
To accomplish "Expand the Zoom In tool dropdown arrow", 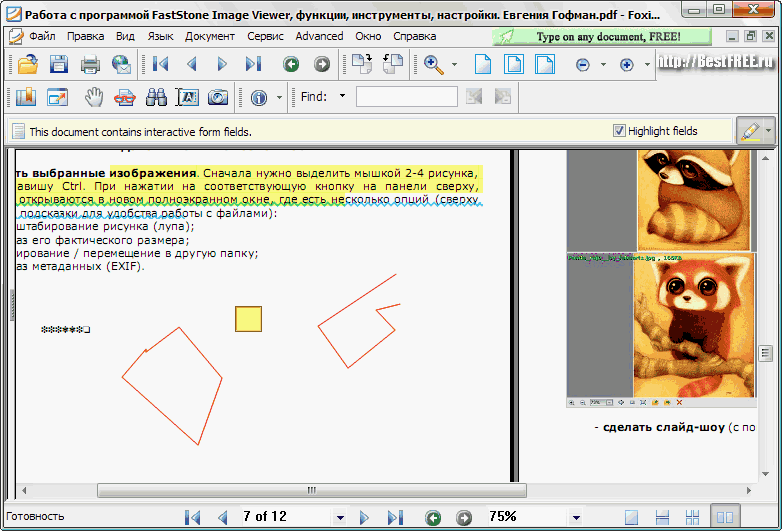I will pos(454,64).
